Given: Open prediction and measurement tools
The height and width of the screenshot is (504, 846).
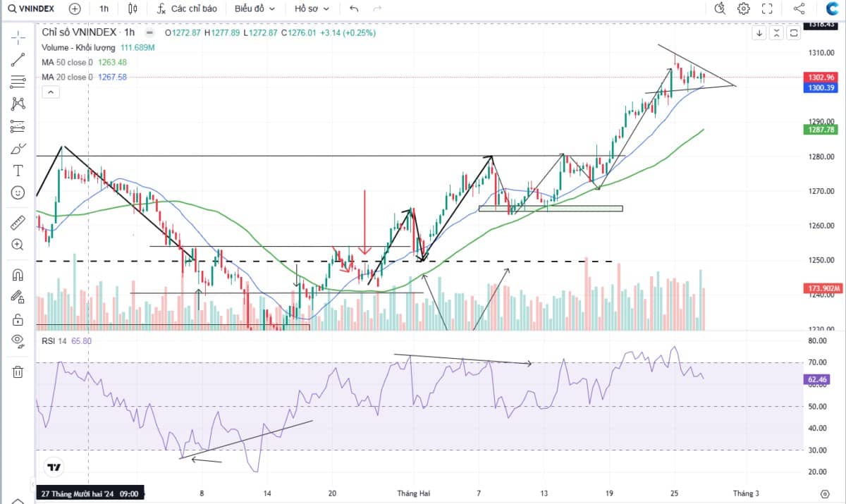Looking at the screenshot, I should click(18, 126).
